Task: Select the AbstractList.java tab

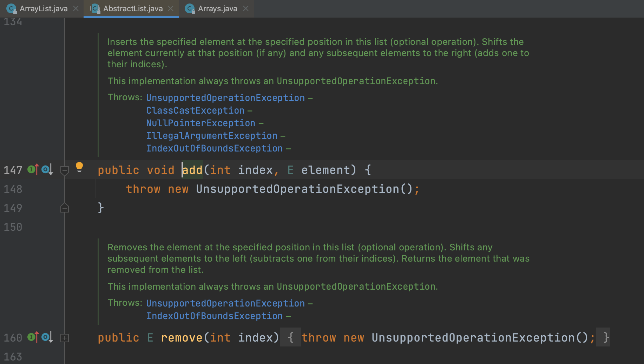Action: 131,8
